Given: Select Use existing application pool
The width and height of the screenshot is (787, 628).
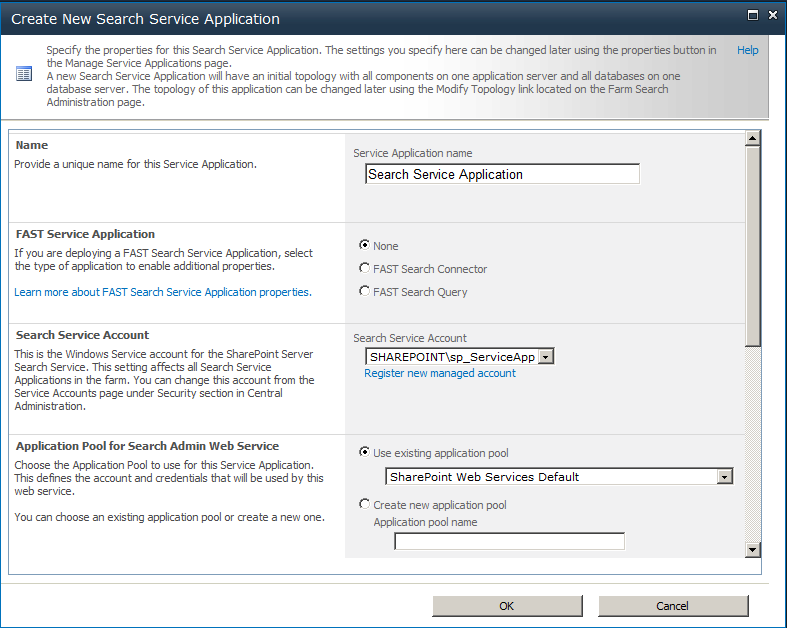Looking at the screenshot, I should [364, 452].
